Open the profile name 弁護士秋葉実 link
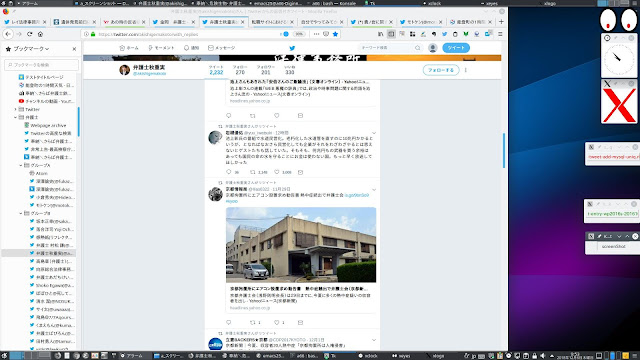Viewport: 640px width, 360px height. (x=149, y=67)
